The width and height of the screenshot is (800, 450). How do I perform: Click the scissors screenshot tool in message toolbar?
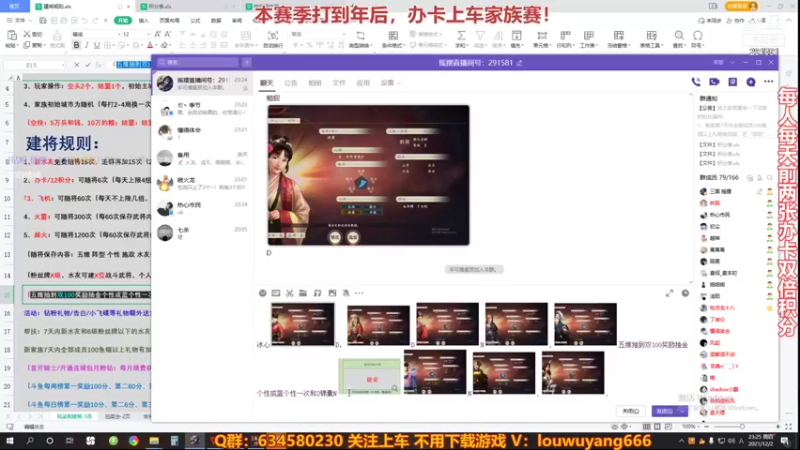pyautogui.click(x=289, y=293)
